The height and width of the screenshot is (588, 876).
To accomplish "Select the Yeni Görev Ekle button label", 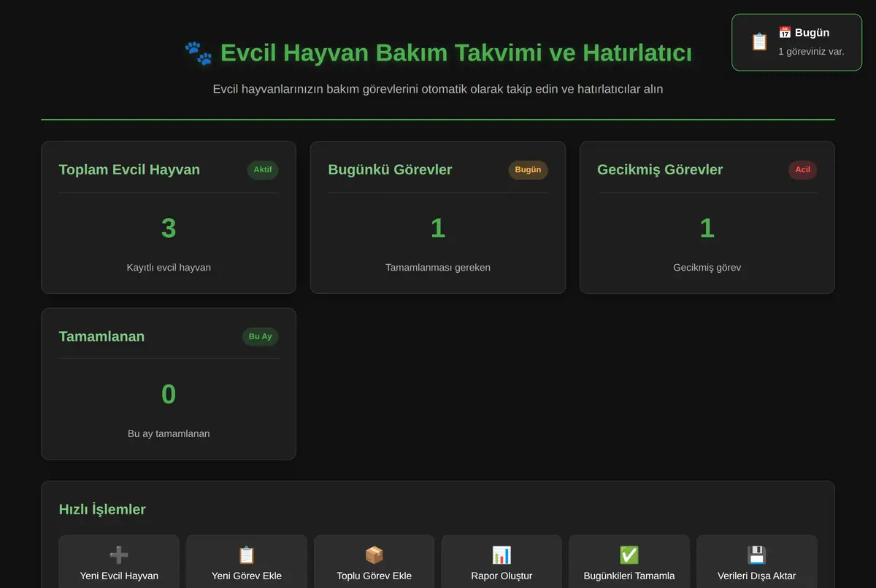I will point(247,576).
